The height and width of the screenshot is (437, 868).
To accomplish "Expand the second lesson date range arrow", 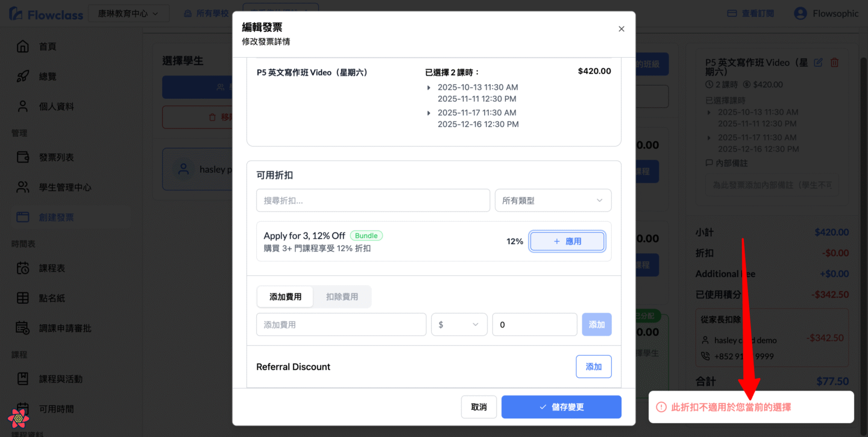I will (x=429, y=113).
